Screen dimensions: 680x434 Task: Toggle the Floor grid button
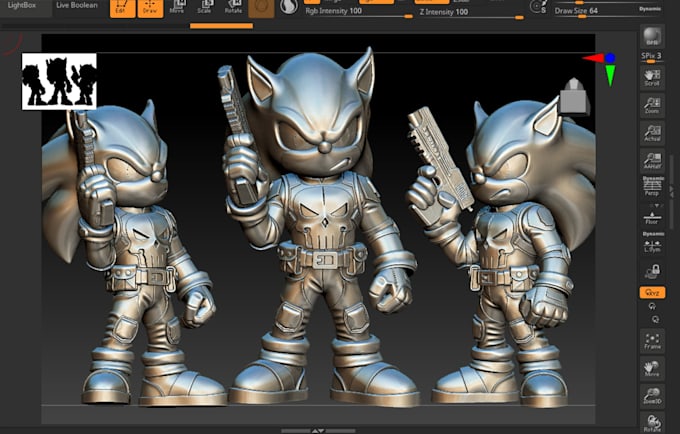click(652, 218)
